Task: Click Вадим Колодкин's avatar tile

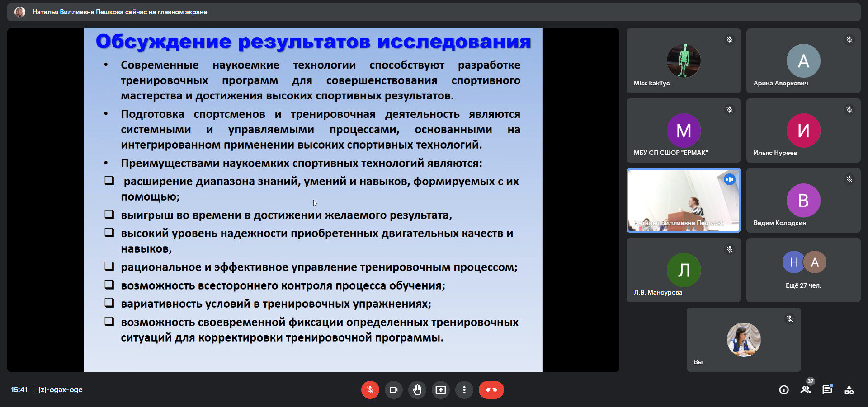Action: pos(803,200)
